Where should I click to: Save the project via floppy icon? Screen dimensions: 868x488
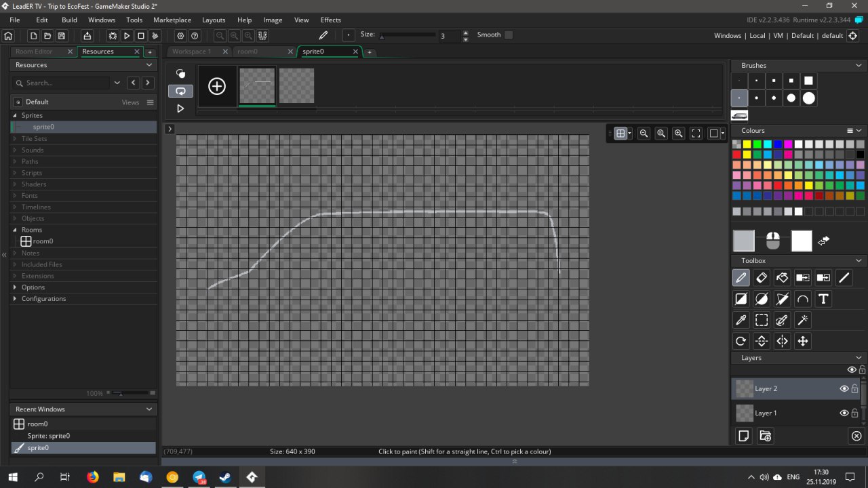(x=62, y=36)
